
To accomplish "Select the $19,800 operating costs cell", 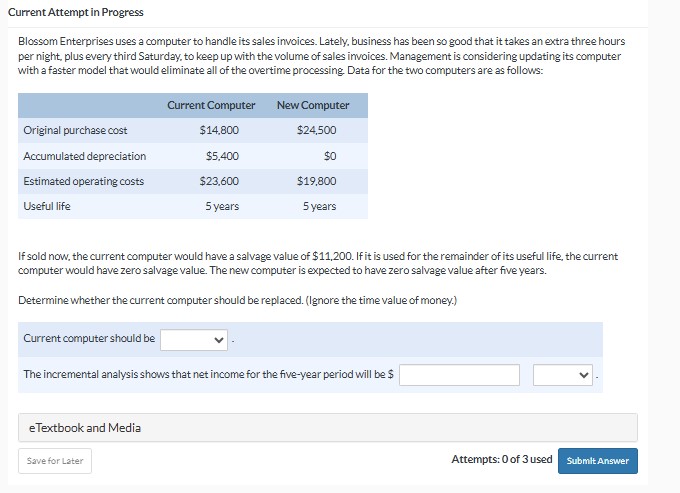I will click(x=316, y=181).
